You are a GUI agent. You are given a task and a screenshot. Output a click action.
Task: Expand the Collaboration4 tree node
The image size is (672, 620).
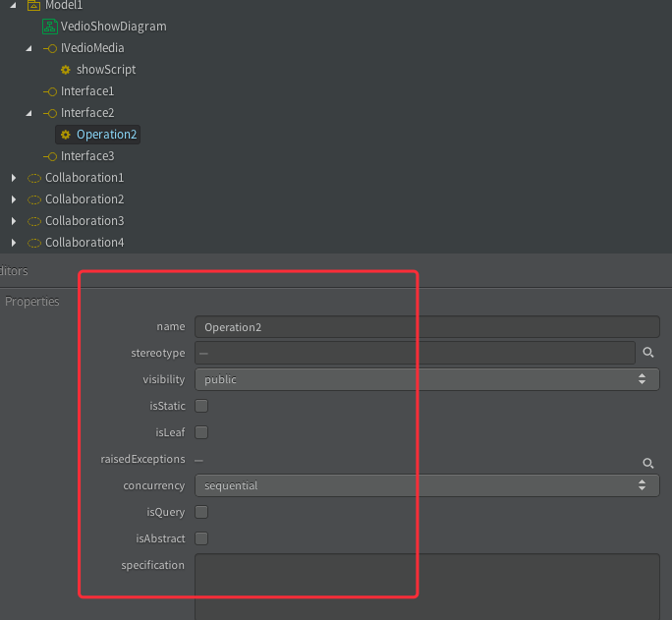[x=14, y=243]
